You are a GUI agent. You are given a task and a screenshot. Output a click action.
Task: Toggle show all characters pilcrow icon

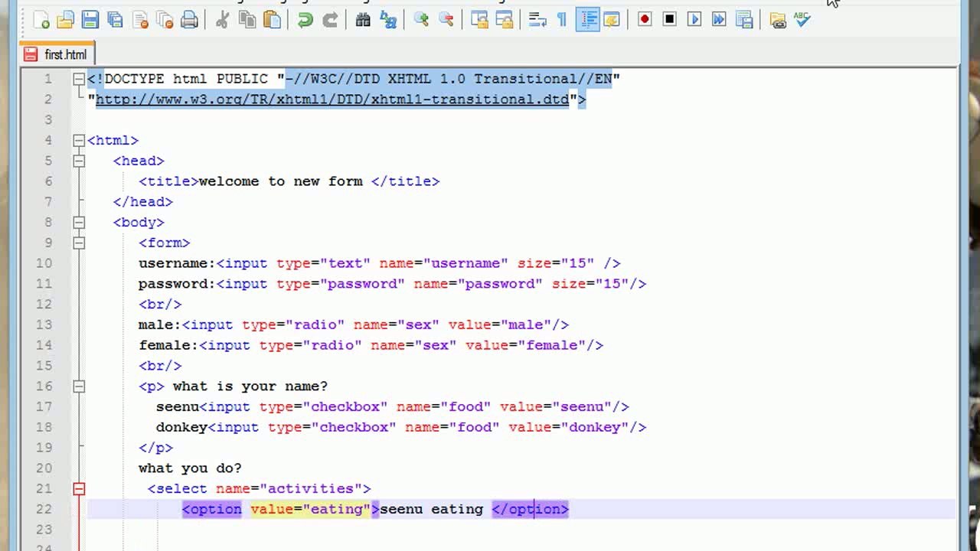pyautogui.click(x=562, y=20)
